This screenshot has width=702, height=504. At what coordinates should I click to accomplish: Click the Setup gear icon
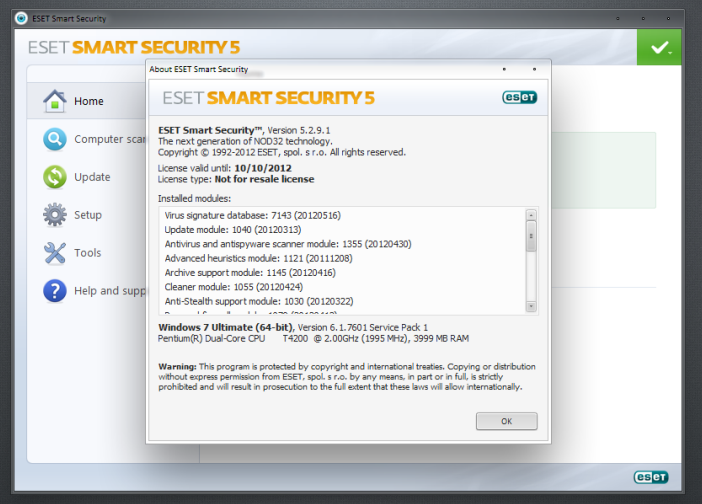(x=55, y=215)
